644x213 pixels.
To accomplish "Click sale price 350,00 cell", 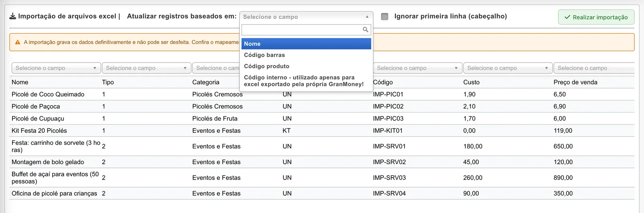I will coord(563,193).
